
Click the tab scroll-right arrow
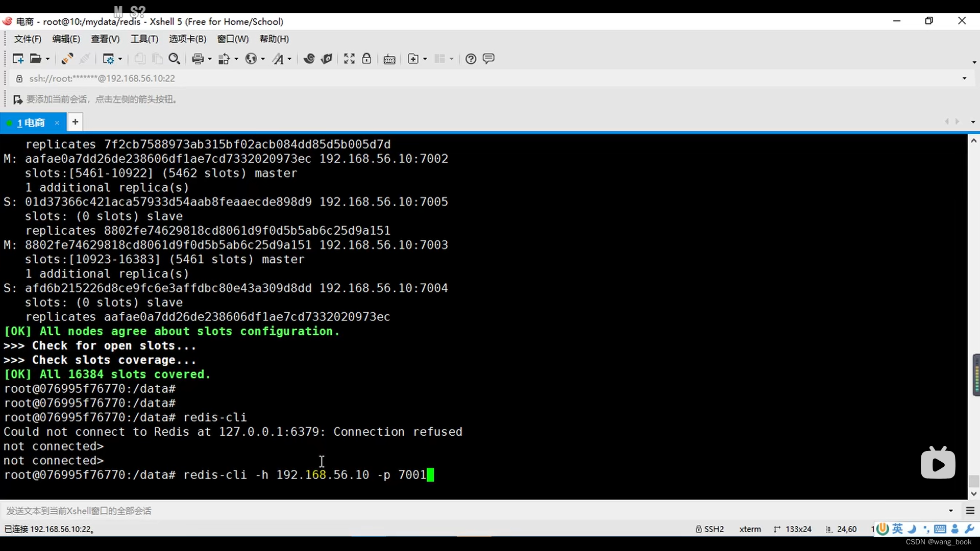point(958,121)
